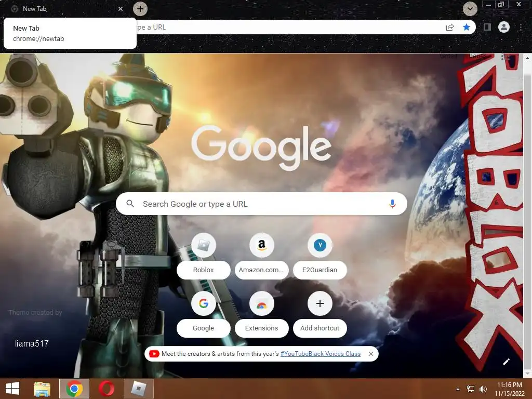The width and height of the screenshot is (532, 399).
Task: Click the Search Google or type a URL box
Action: tap(261, 204)
